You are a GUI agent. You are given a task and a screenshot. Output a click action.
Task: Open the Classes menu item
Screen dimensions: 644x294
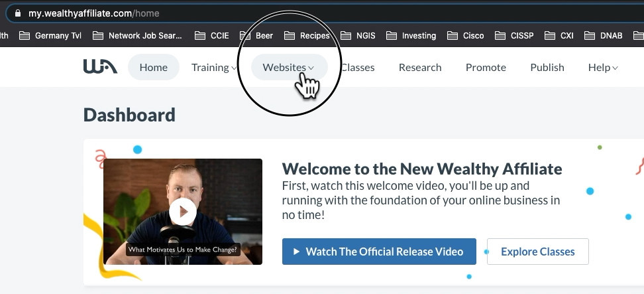(x=358, y=68)
